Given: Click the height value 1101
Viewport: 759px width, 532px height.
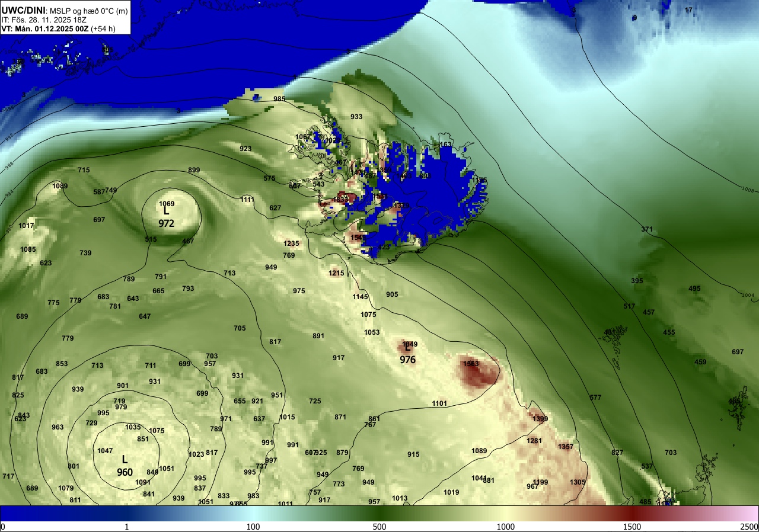Looking at the screenshot, I should click(439, 403).
